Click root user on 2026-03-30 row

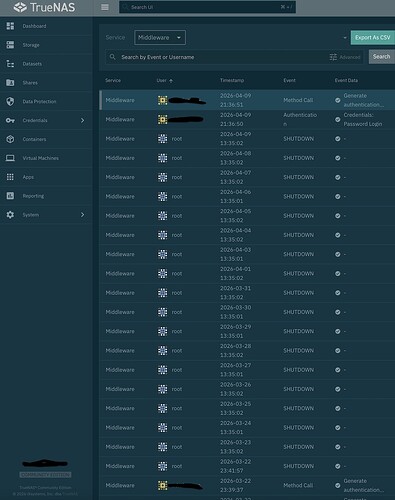pos(177,312)
